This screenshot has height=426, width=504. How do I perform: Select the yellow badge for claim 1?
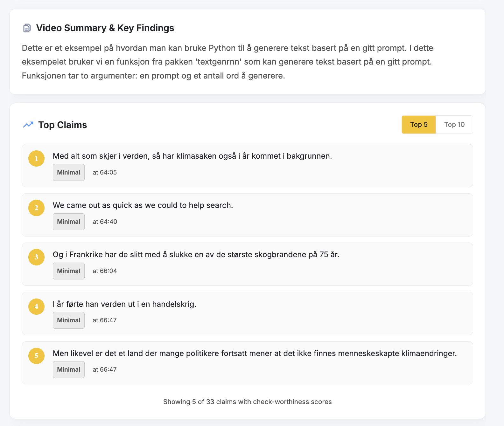click(x=36, y=159)
